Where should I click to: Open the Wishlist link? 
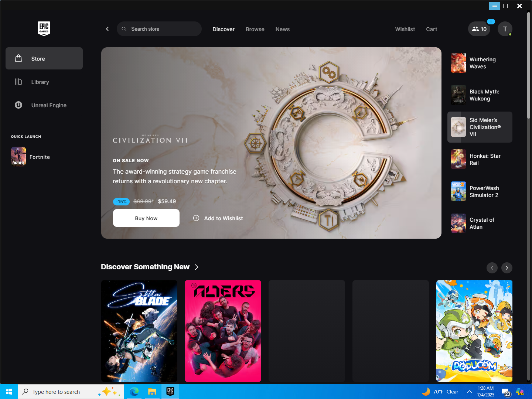[405, 29]
